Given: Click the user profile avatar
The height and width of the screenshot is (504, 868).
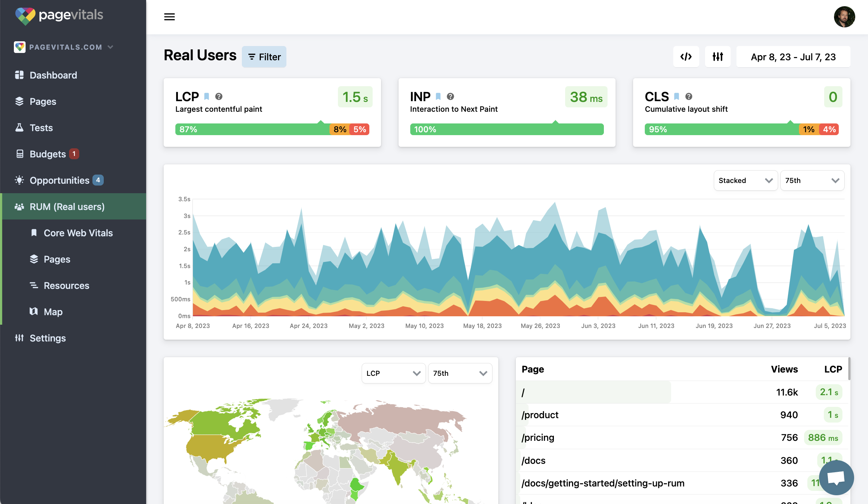Looking at the screenshot, I should [x=844, y=17].
